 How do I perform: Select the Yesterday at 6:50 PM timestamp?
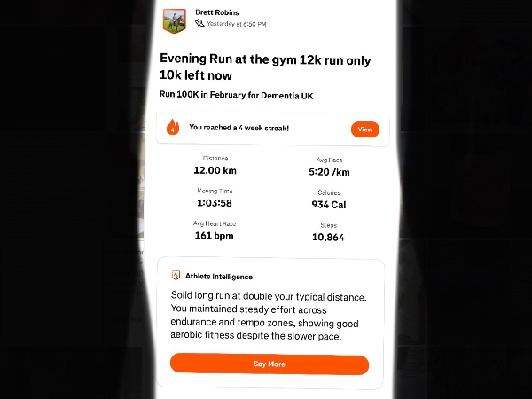click(x=237, y=24)
